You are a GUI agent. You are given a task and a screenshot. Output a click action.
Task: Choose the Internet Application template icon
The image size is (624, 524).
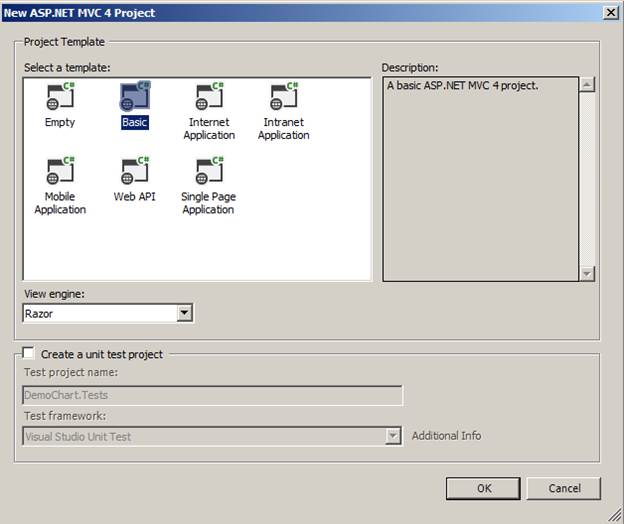(x=209, y=97)
